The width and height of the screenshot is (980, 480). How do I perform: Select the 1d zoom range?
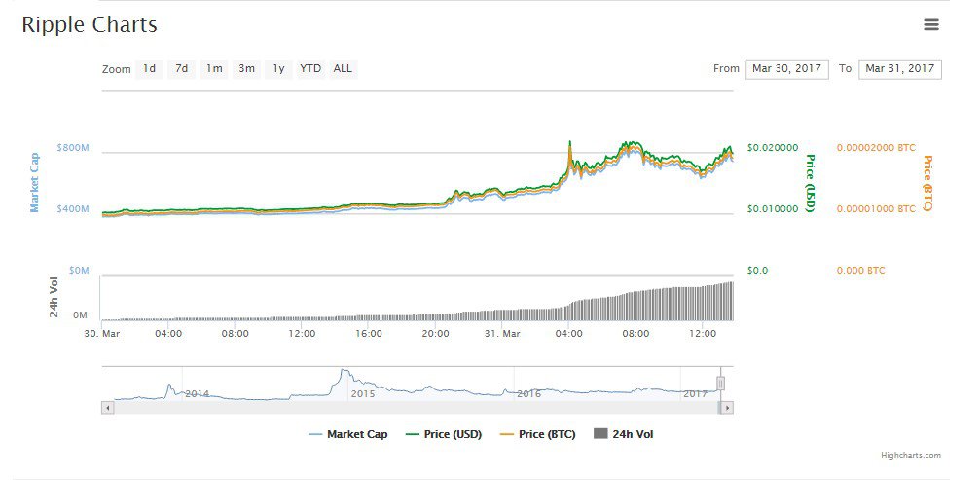coord(149,69)
